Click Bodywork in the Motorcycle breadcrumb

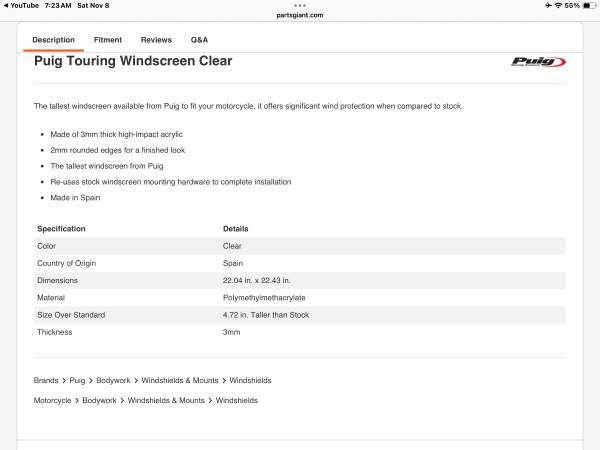(x=99, y=400)
